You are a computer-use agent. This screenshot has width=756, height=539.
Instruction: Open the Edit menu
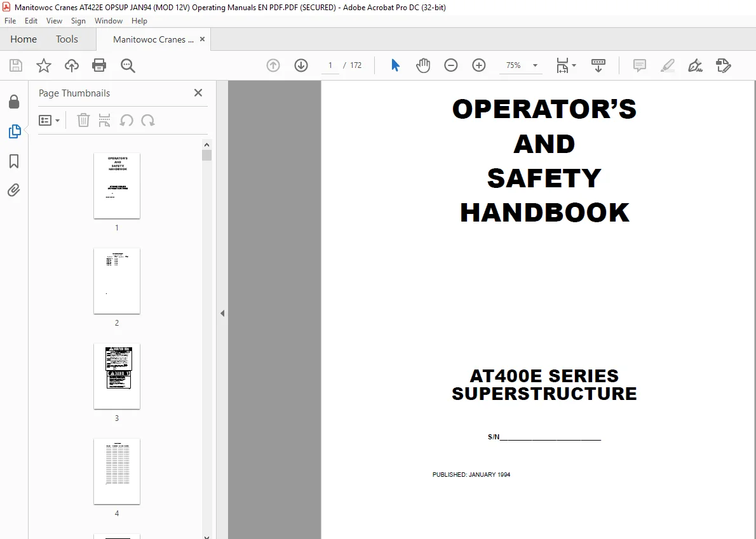(31, 21)
